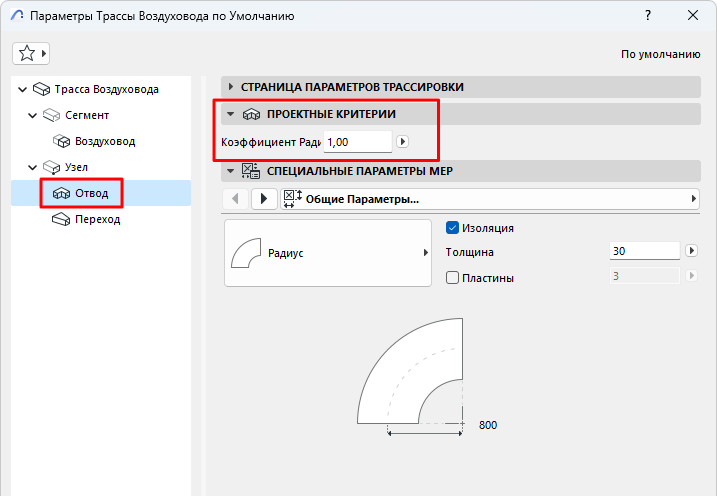Open arrow next to radius coefficient field

coord(402,142)
